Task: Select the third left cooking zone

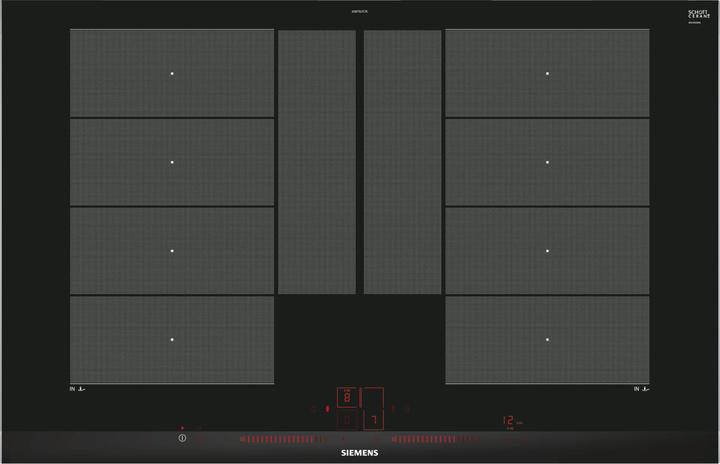Action: (171, 250)
